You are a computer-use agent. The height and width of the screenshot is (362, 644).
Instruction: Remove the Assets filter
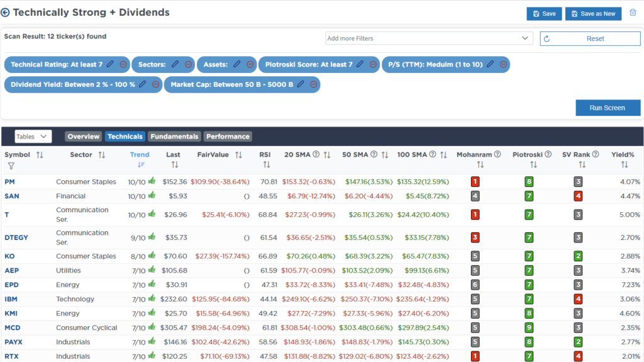(250, 65)
